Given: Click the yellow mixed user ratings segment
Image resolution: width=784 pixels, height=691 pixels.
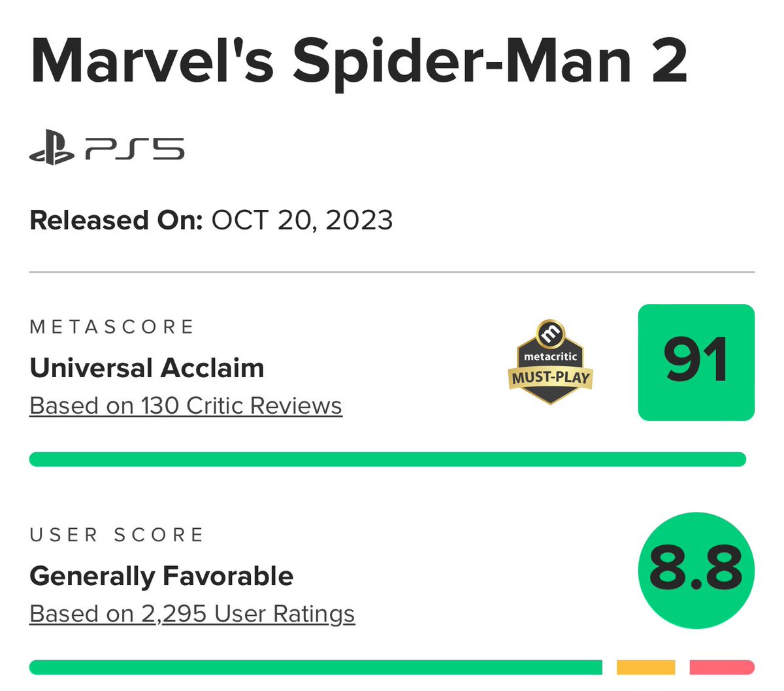Looking at the screenshot, I should coord(645,667).
